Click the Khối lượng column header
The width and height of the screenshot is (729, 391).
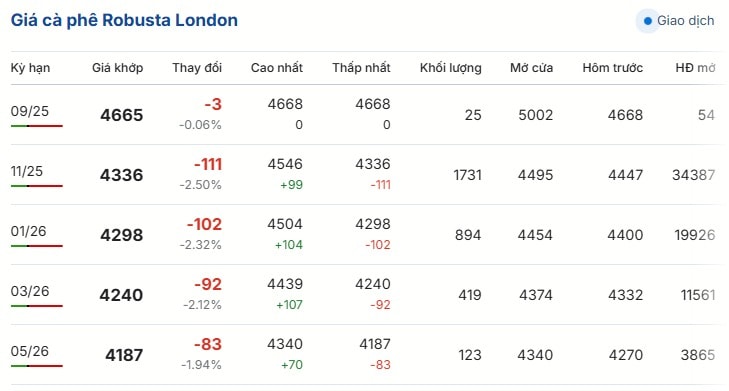click(x=451, y=68)
